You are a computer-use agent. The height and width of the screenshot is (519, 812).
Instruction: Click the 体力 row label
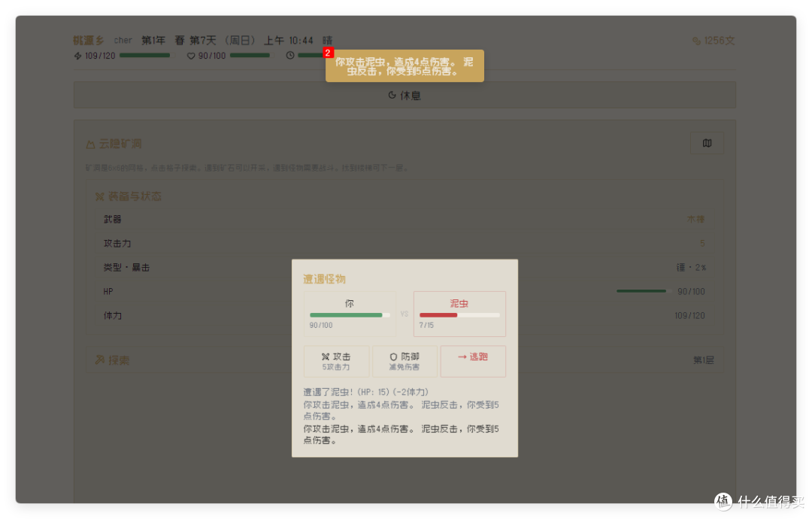tap(112, 315)
